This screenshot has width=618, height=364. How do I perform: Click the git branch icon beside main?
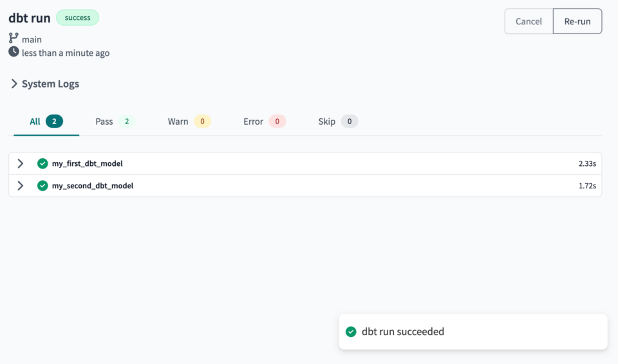(x=14, y=38)
